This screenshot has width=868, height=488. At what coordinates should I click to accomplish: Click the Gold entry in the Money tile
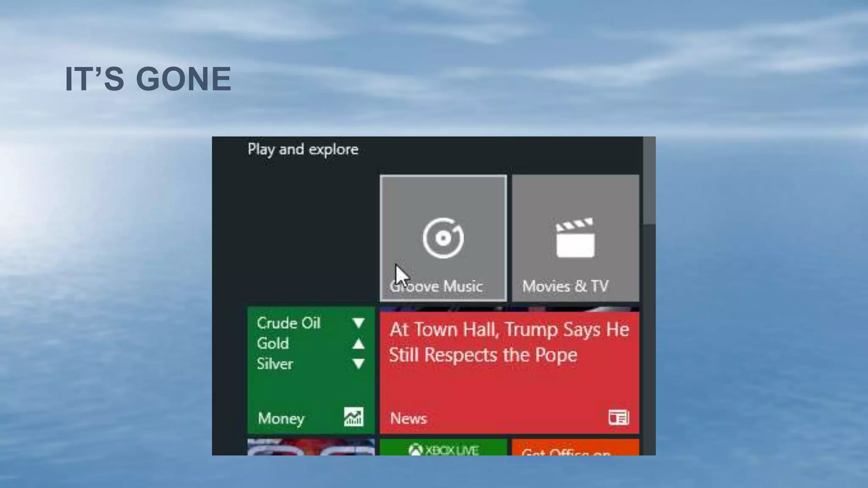[273, 344]
